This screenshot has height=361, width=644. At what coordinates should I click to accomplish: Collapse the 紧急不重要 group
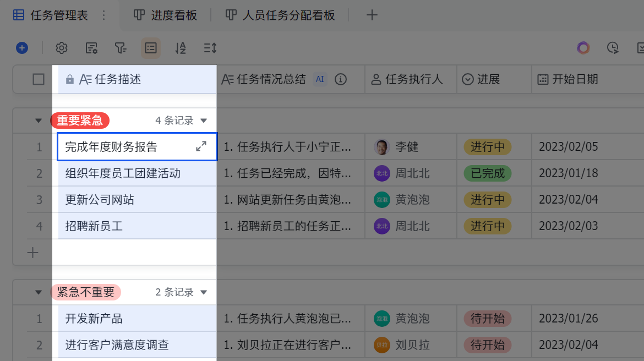(x=39, y=292)
